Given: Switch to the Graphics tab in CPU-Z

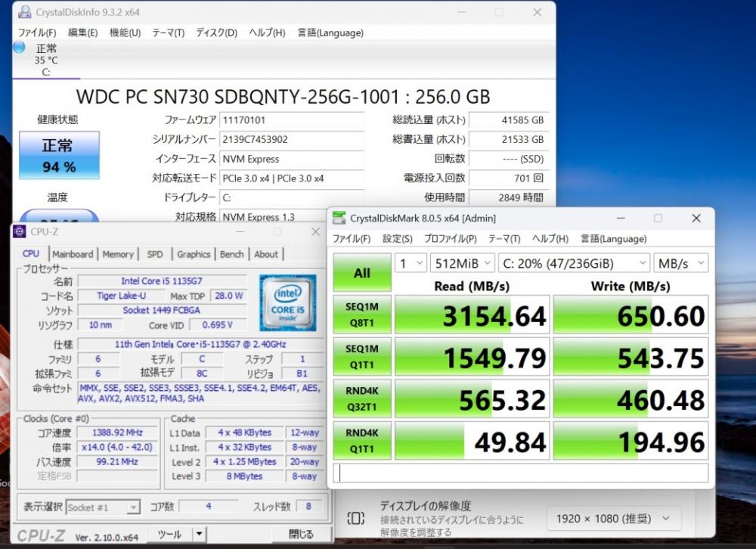Looking at the screenshot, I should click(x=194, y=254).
